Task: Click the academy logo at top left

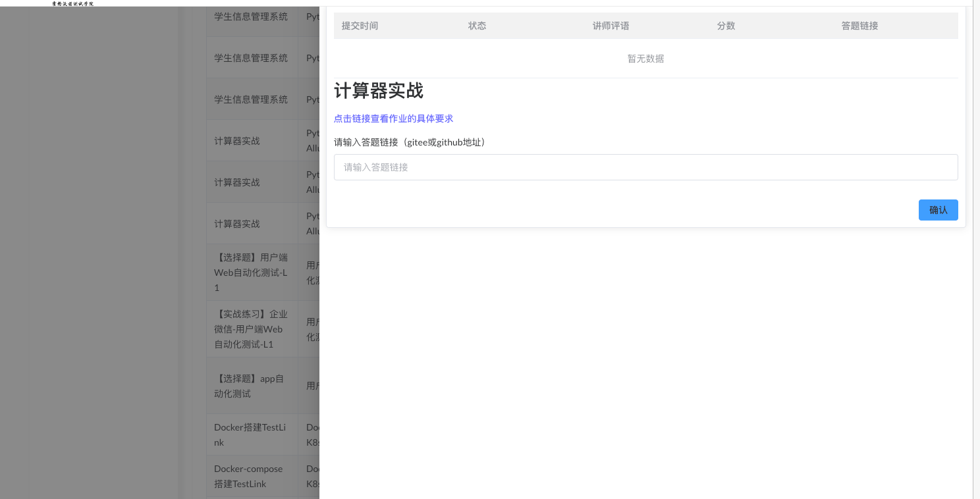Action: pos(72,3)
